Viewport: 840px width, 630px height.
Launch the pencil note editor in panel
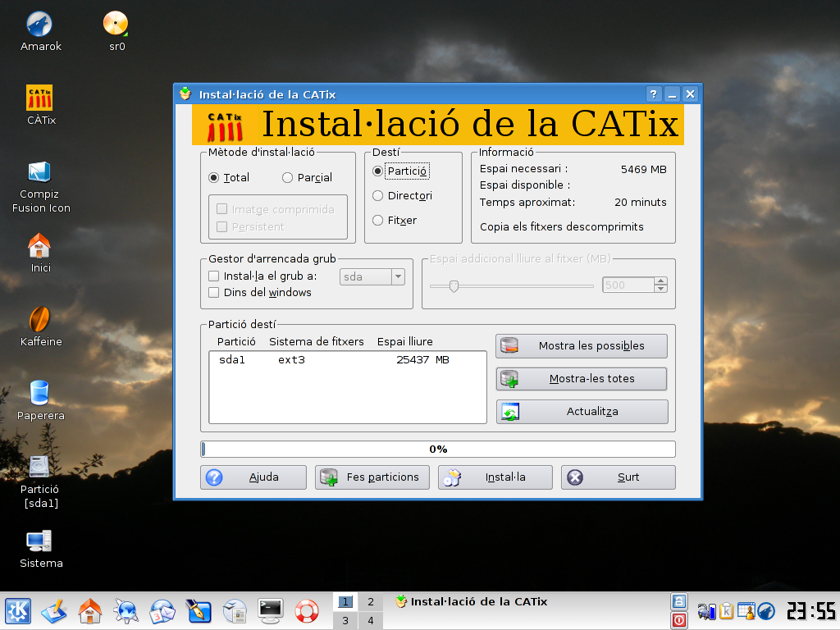53,610
